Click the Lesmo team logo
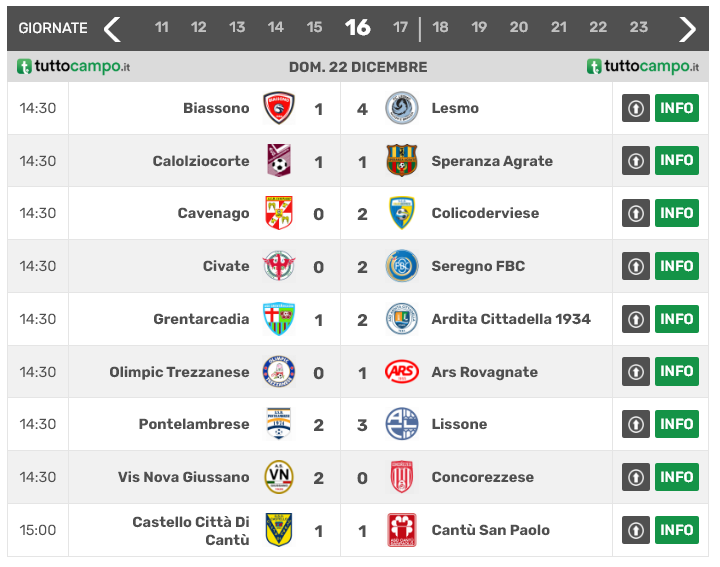This screenshot has width=720, height=567. click(402, 108)
